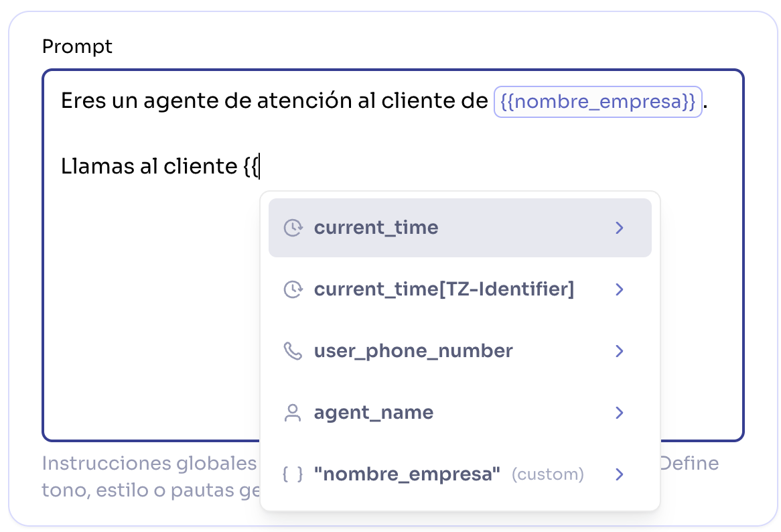Click the {{nombre_empresa}} variable pill
Screen dimensions: 781x532
point(598,102)
